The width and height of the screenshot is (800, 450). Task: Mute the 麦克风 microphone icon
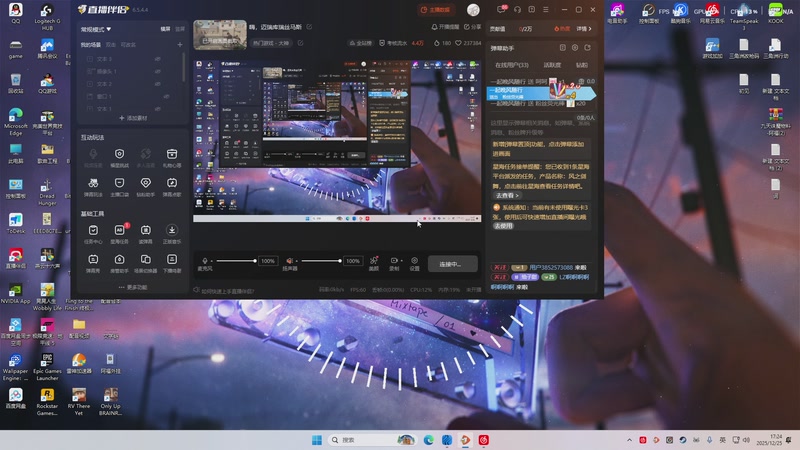205,261
